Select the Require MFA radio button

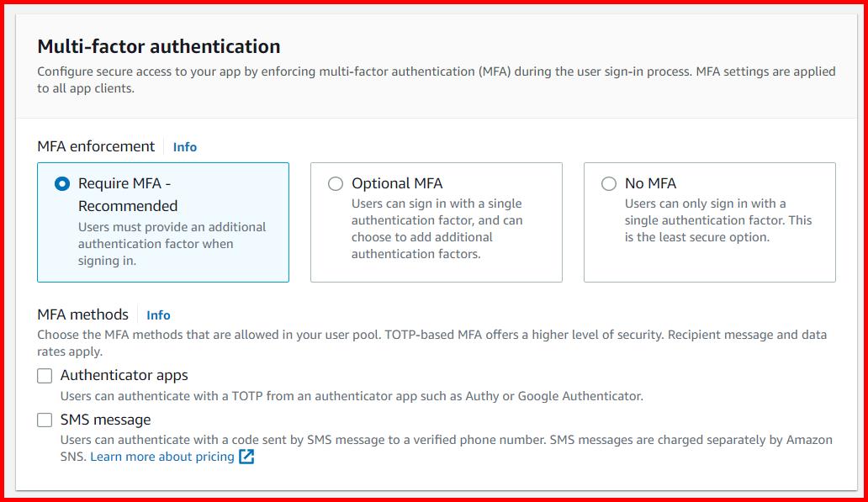(62, 184)
